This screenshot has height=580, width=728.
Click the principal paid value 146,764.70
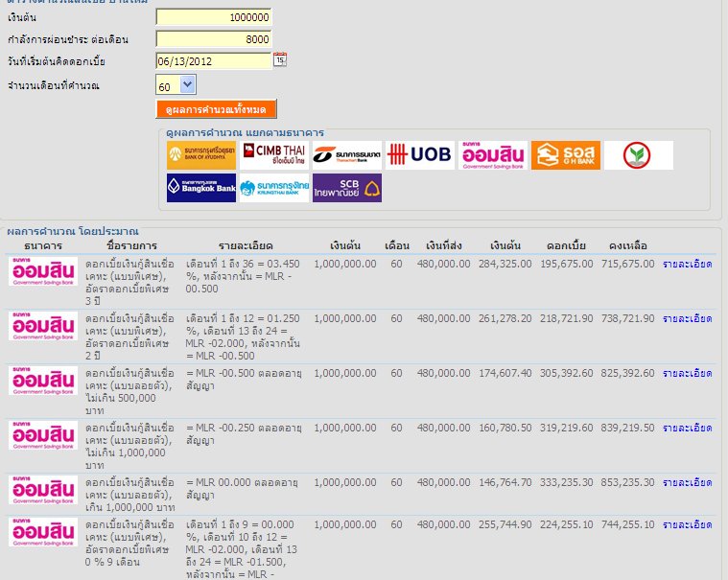pyautogui.click(x=505, y=482)
